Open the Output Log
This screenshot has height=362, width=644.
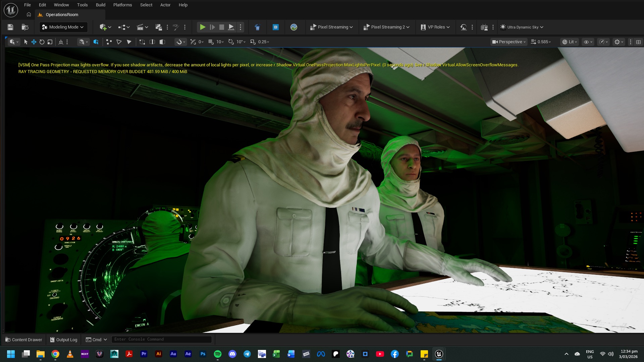click(64, 340)
